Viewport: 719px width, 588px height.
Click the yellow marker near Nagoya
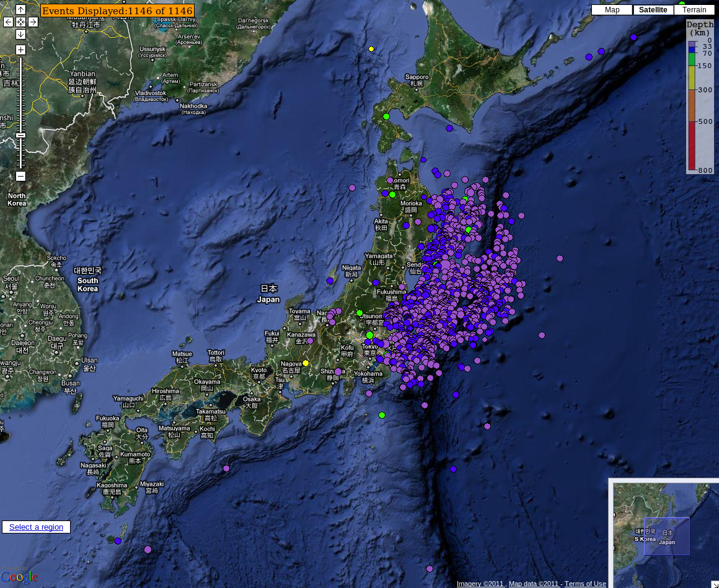306,363
